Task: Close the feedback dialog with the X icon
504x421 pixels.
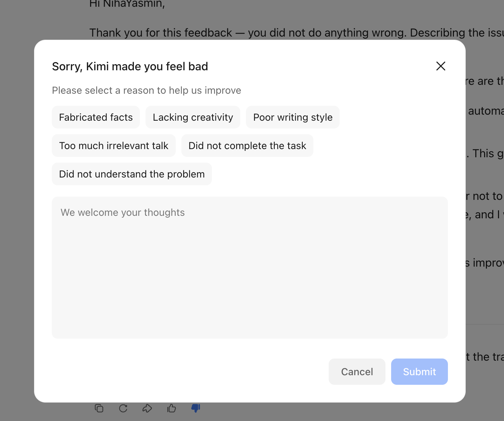Action: coord(440,66)
